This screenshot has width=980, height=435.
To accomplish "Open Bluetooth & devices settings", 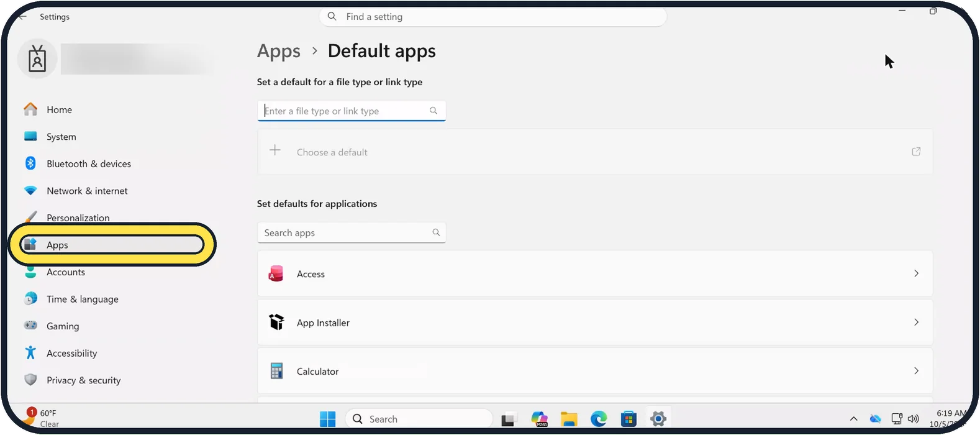I will coord(88,164).
